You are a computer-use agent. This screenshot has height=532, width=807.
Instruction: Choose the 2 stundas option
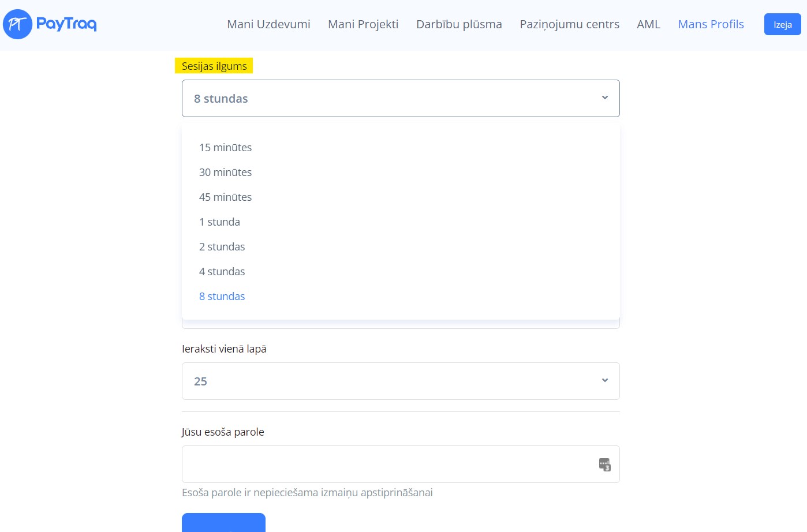tap(222, 247)
